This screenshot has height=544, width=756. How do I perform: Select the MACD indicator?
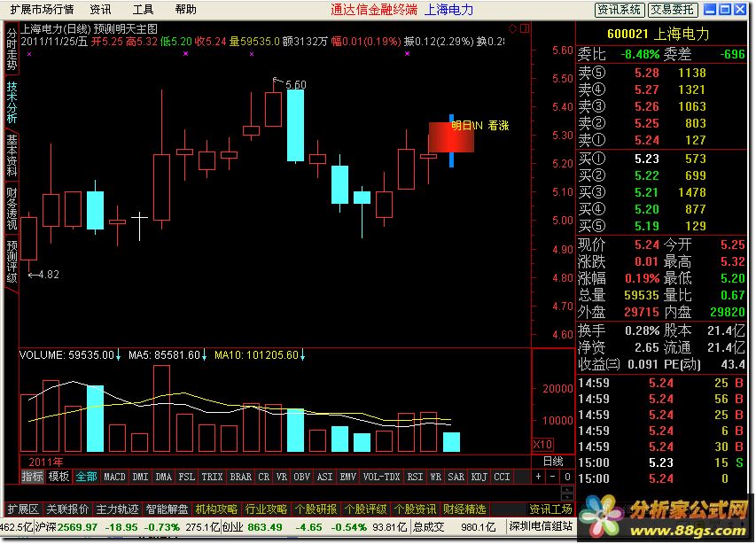pyautogui.click(x=114, y=477)
